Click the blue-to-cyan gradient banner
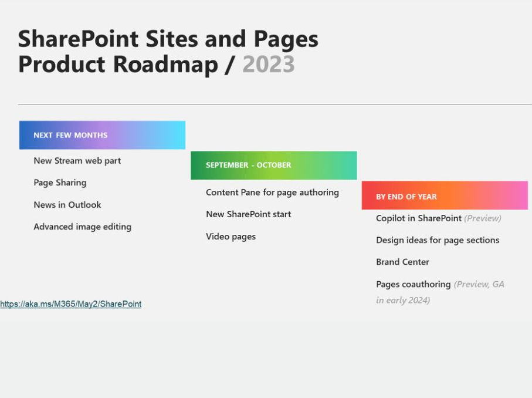Screen dimensions: 532x398 [102, 134]
